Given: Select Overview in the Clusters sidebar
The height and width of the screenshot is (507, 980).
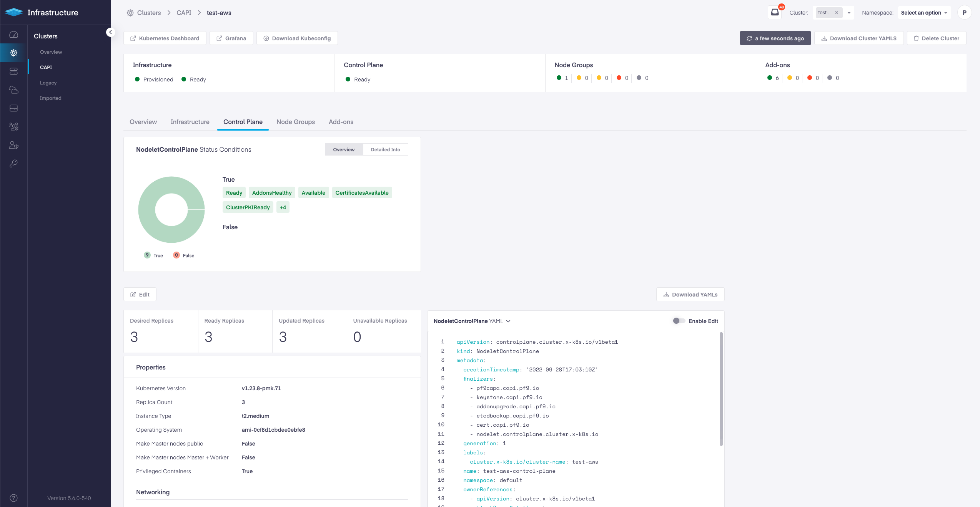Looking at the screenshot, I should tap(51, 52).
